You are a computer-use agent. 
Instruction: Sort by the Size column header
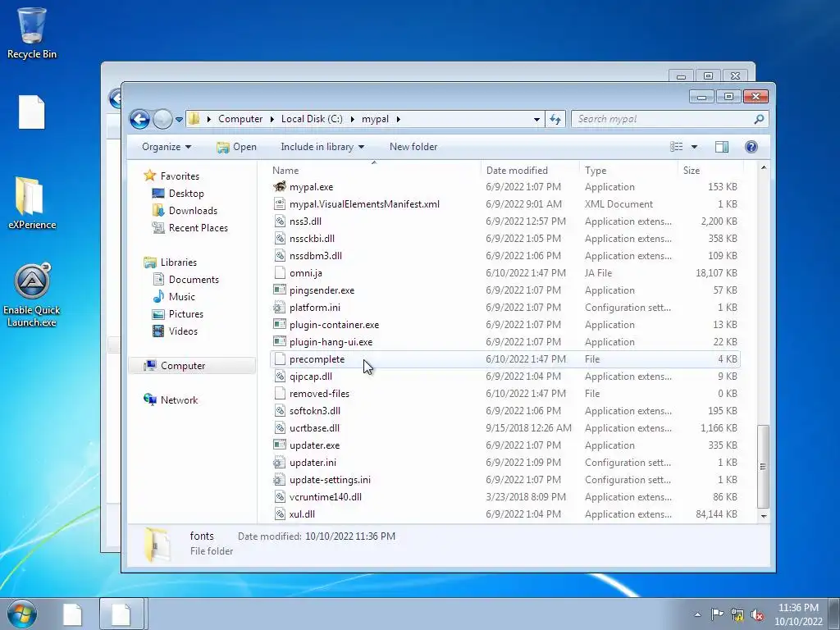691,171
